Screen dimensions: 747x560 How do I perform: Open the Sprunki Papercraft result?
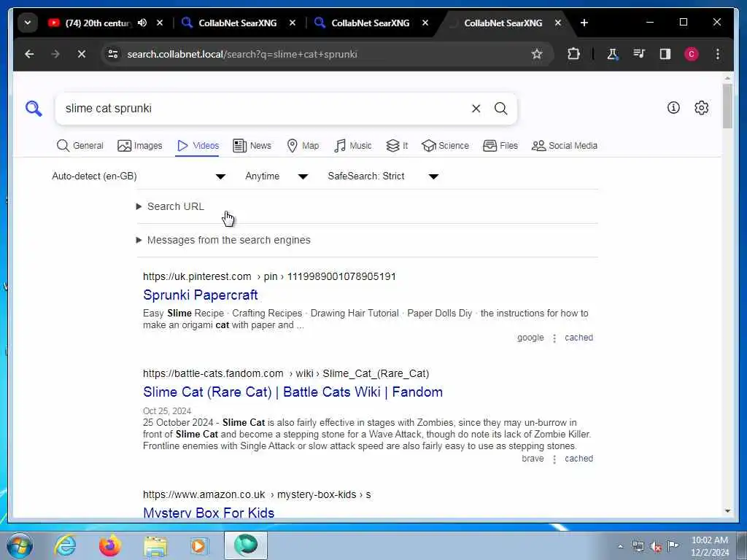[x=201, y=295]
